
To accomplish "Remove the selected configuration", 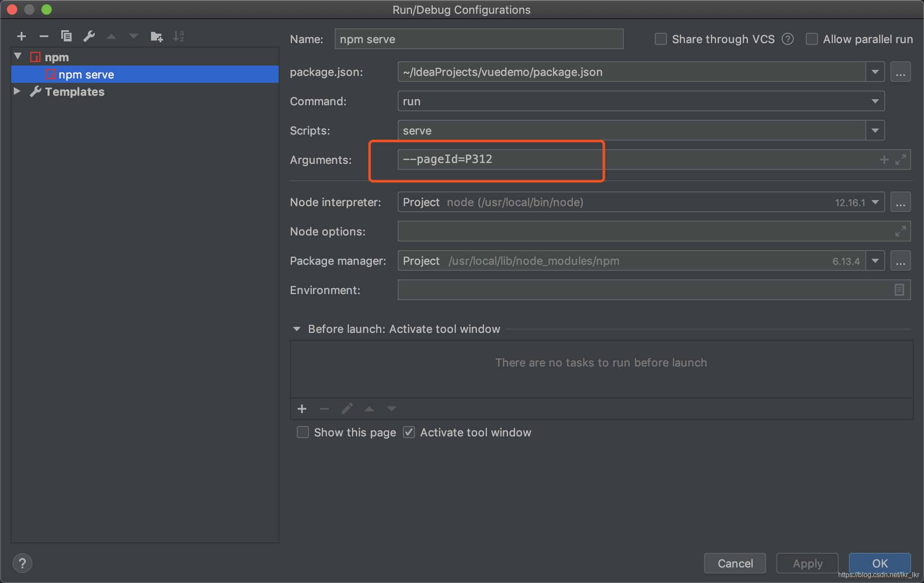I will [44, 36].
